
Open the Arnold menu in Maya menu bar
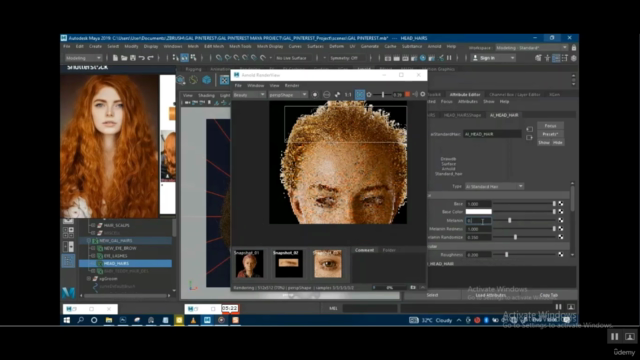coord(434,47)
